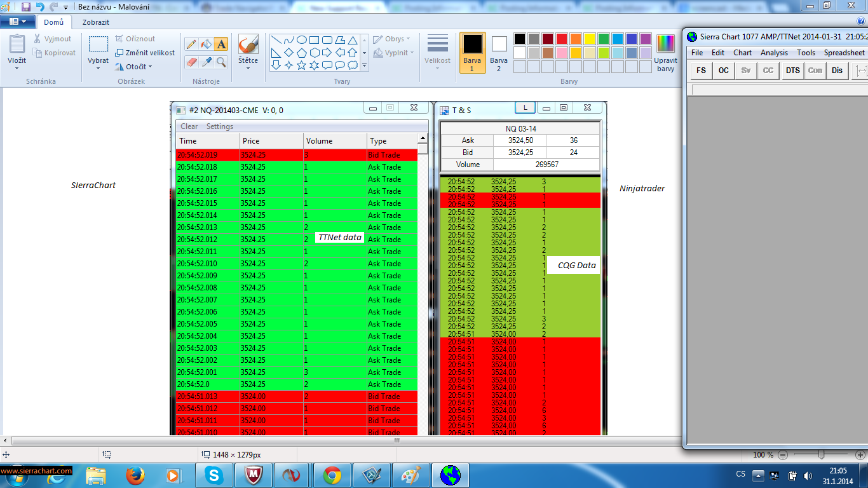Click Upravit barvy edit colors button
This screenshot has width=868, height=488.
[x=665, y=53]
